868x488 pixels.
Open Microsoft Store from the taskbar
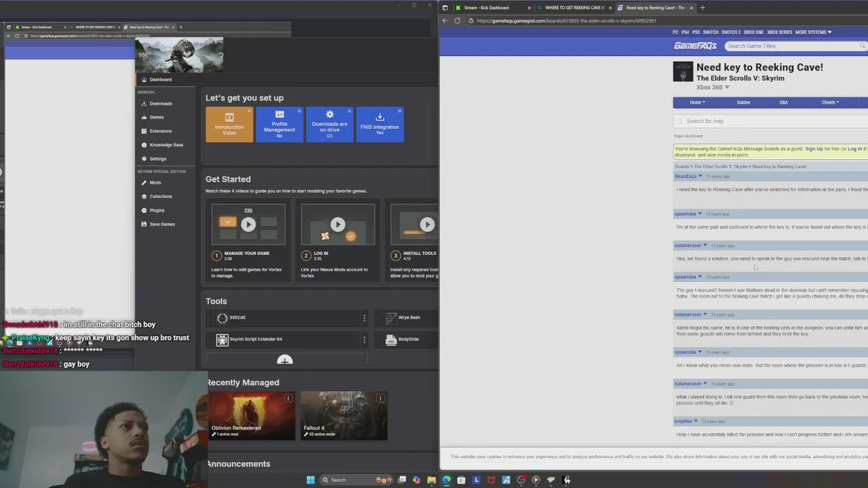[x=461, y=480]
